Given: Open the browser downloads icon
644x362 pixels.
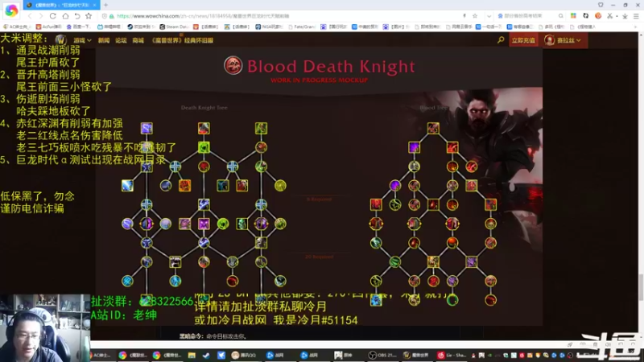Looking at the screenshot, I should tap(625, 16).
